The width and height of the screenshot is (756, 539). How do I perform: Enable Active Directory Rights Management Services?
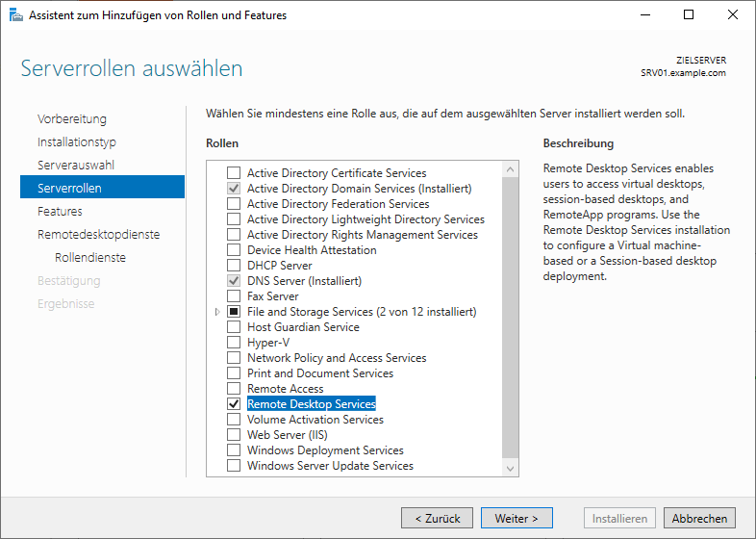234,235
